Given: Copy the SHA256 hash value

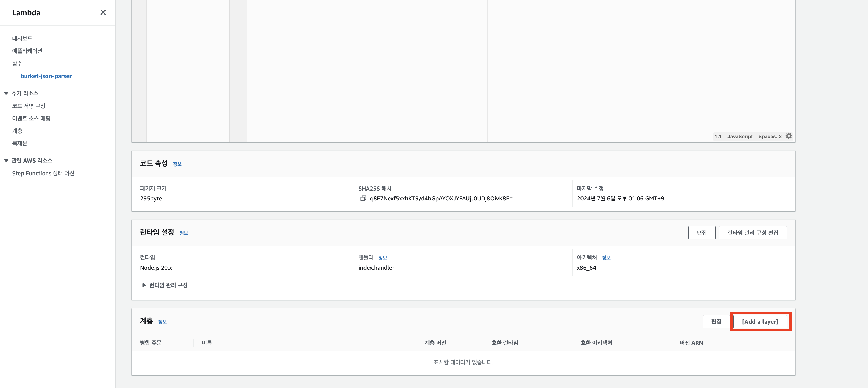Looking at the screenshot, I should coord(363,199).
